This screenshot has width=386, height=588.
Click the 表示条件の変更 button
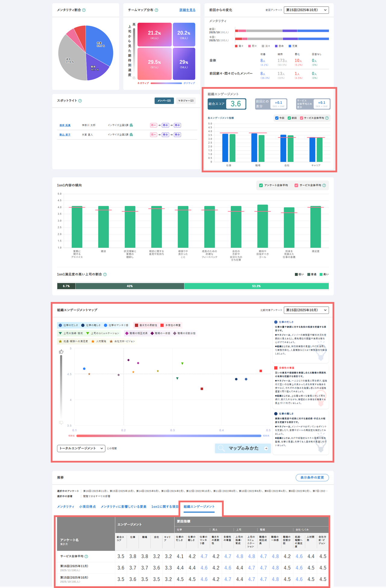[312, 477]
